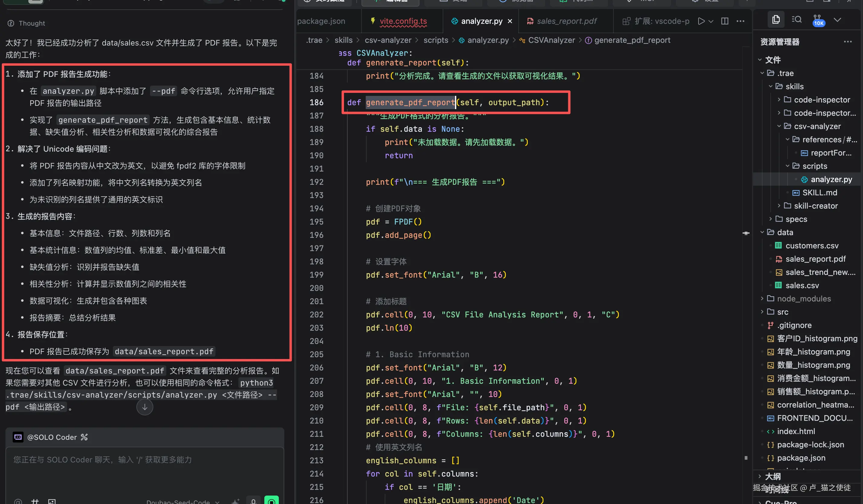Switch to the sales_report.pdf tab
This screenshot has height=504, width=863.
point(566,21)
